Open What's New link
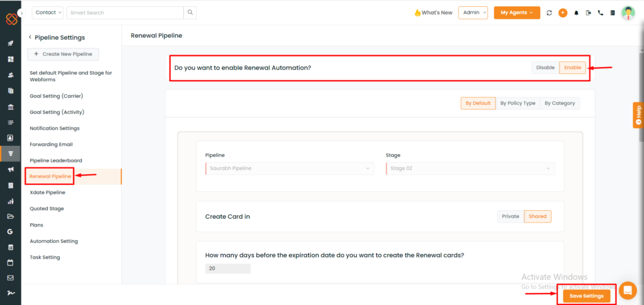 pyautogui.click(x=433, y=13)
